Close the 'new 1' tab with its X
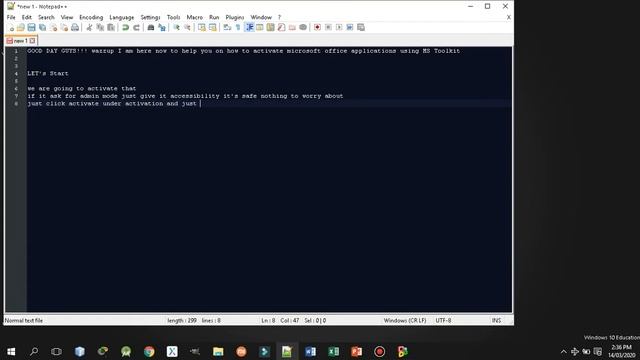The width and height of the screenshot is (640, 360). [x=32, y=41]
